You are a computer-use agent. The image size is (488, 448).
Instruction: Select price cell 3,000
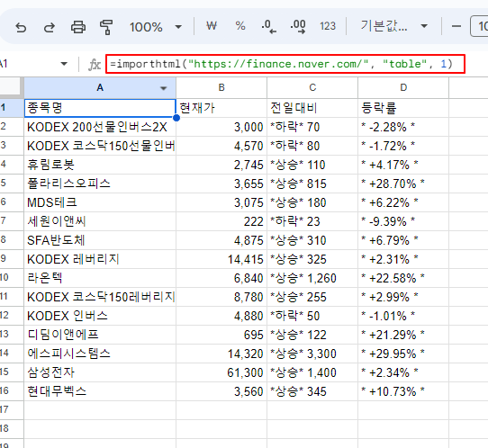pyautogui.click(x=221, y=127)
